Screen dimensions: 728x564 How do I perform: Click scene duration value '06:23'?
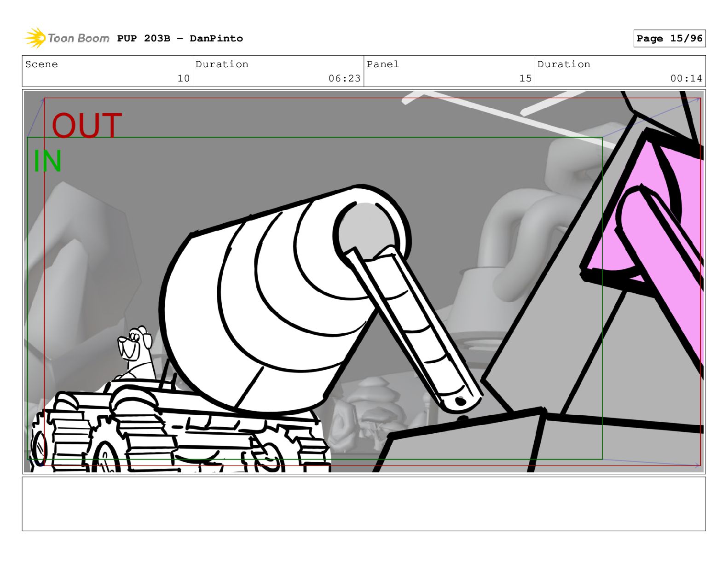click(x=344, y=79)
